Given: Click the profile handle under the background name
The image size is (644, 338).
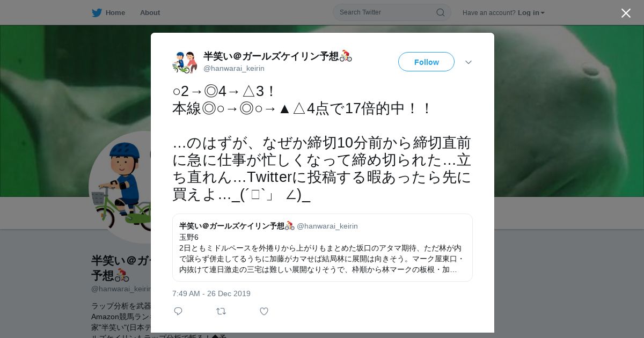Looking at the screenshot, I should point(121,289).
